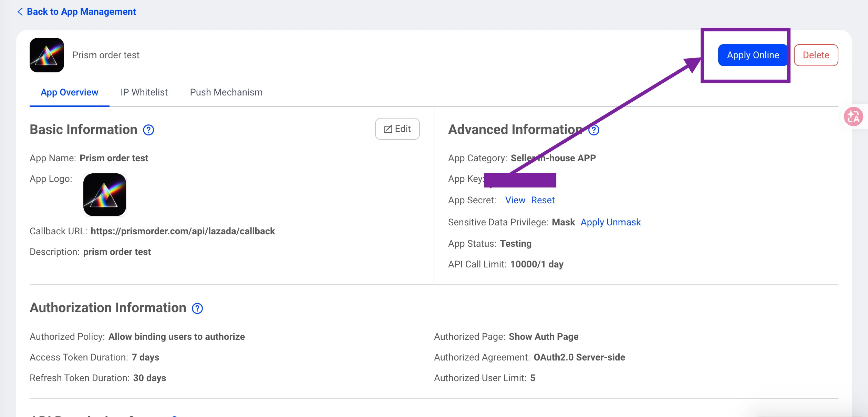Open help icon beside Basic Information
Screen dimensions: 868x417
click(148, 130)
